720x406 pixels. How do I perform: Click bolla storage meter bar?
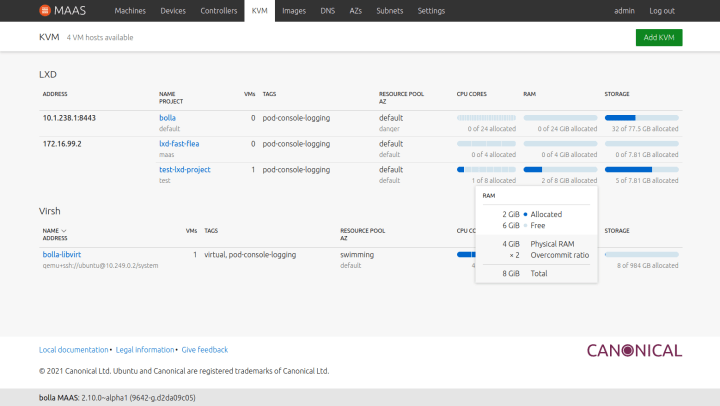(x=641, y=118)
